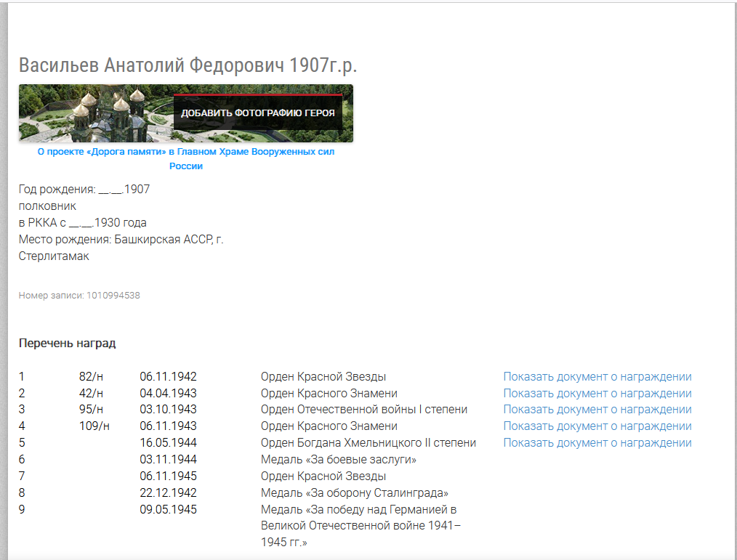Show award document for 06.11.1943 Орден Красного Знамени

point(597,426)
